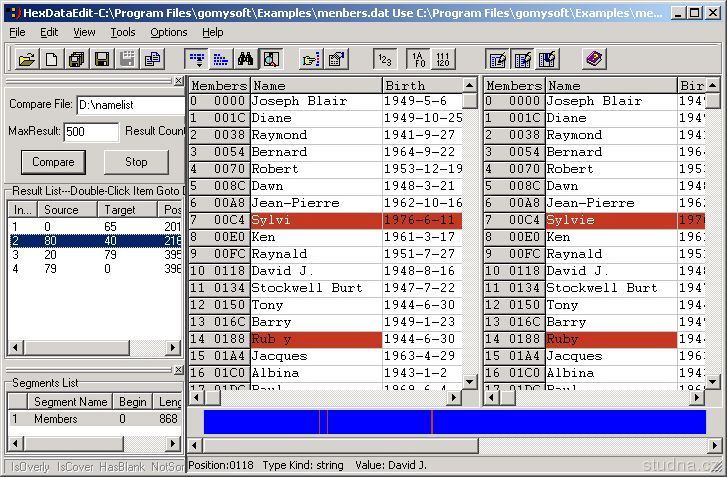Open the File menu
The image size is (727, 477).
[17, 32]
